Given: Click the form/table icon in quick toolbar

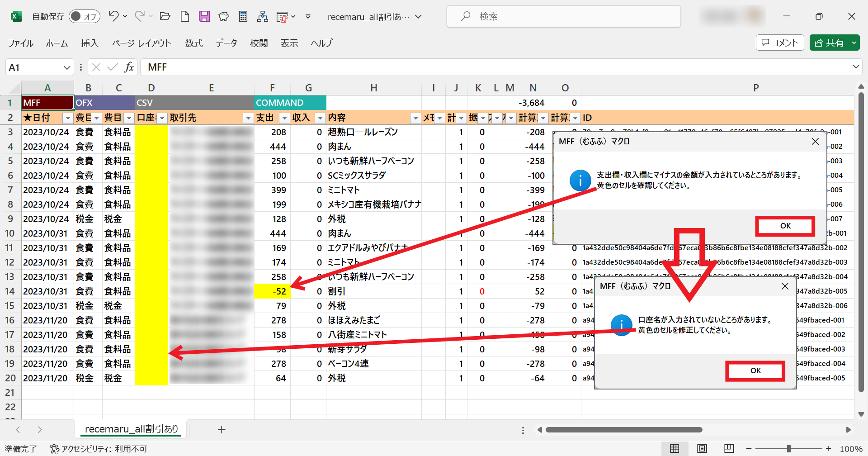Looking at the screenshot, I should (x=282, y=17).
